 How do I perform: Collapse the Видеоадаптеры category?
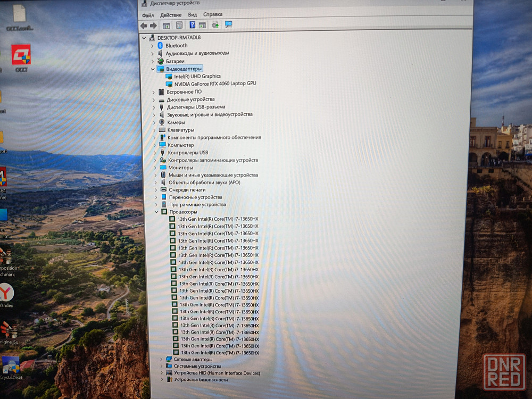coord(153,69)
